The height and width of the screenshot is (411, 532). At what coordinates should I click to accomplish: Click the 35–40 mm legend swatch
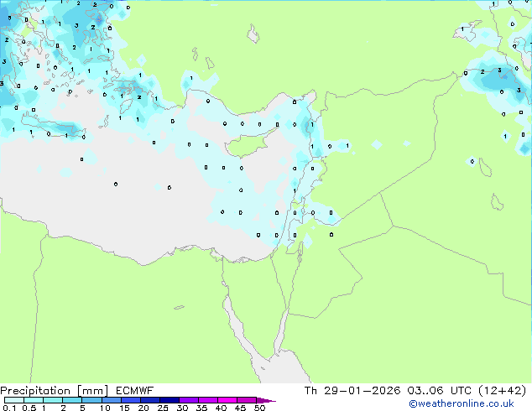tap(208, 400)
